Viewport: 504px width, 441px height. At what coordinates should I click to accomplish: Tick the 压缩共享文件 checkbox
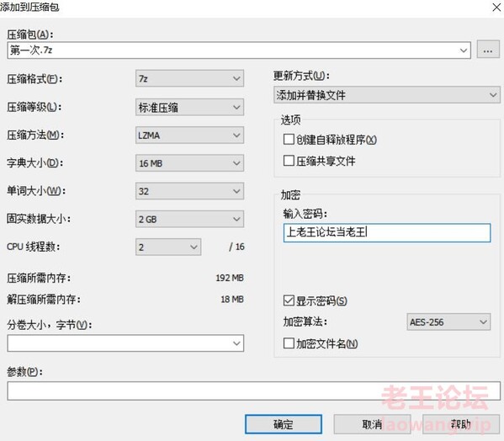(289, 161)
